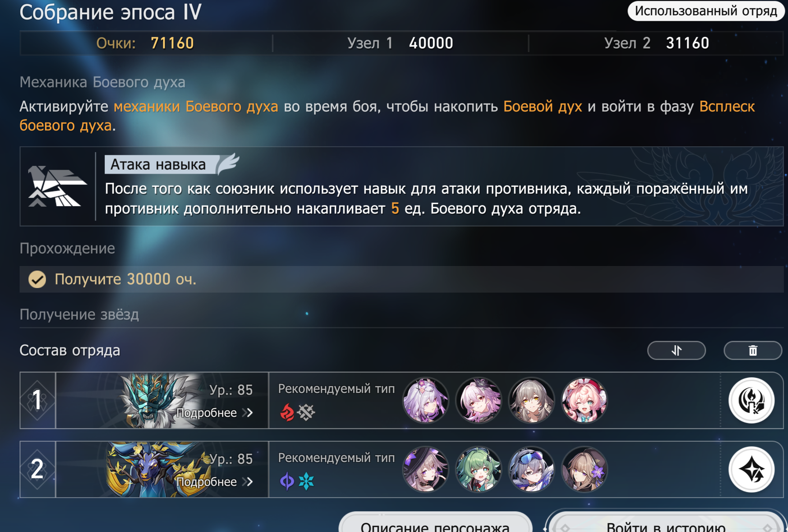Click the skill attack eagle emblem
The width and height of the screenshot is (788, 532).
(57, 186)
